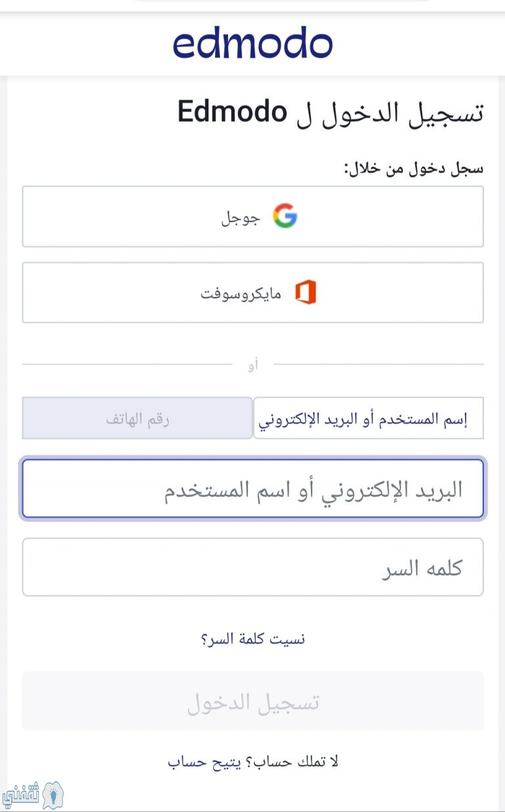Focus the البريد الإلكتروني أو اسم المستخدم field
The height and width of the screenshot is (812, 505).
pos(252,489)
